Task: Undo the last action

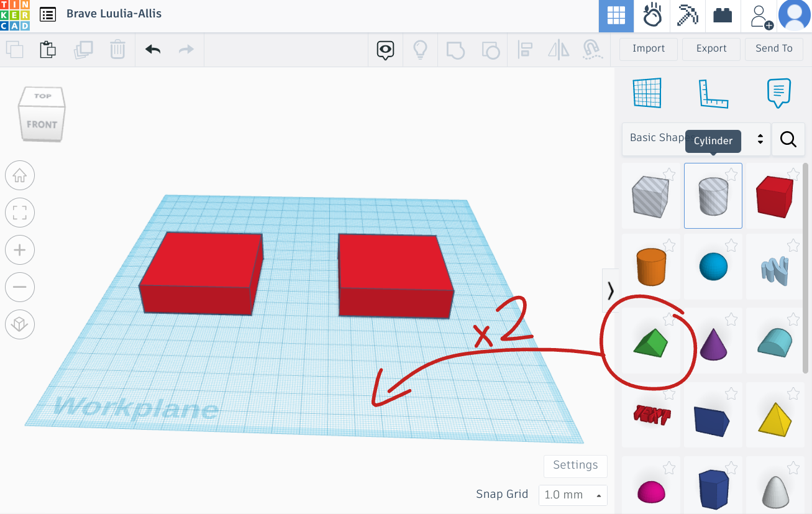Action: tap(152, 48)
